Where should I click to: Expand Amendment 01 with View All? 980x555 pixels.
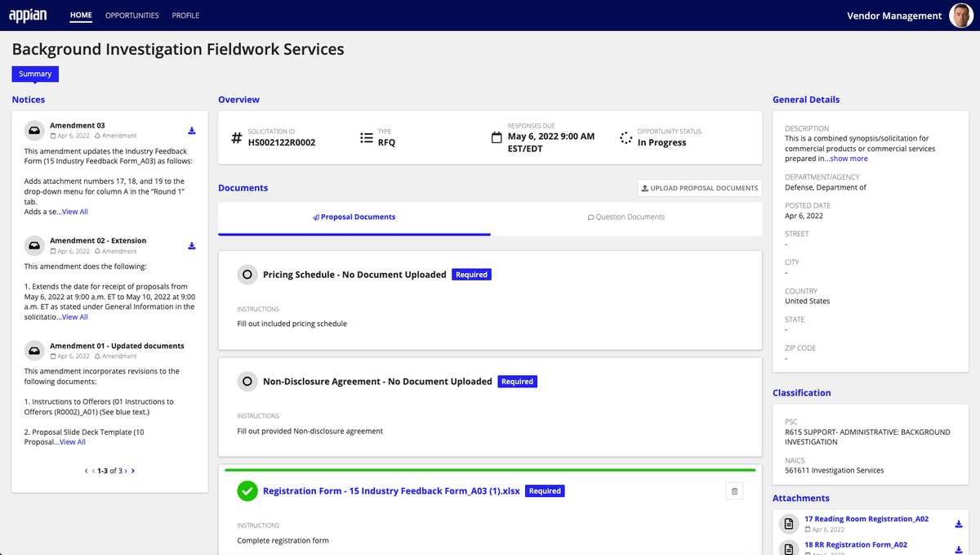point(73,442)
